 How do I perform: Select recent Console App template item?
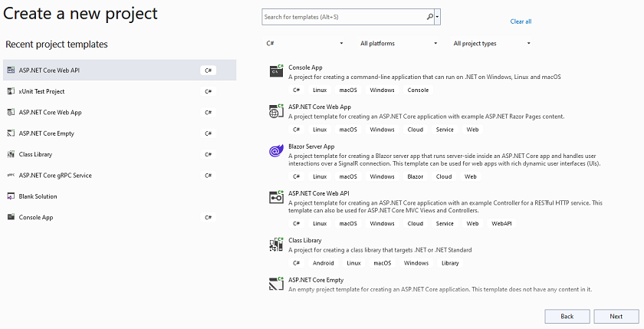click(x=120, y=217)
